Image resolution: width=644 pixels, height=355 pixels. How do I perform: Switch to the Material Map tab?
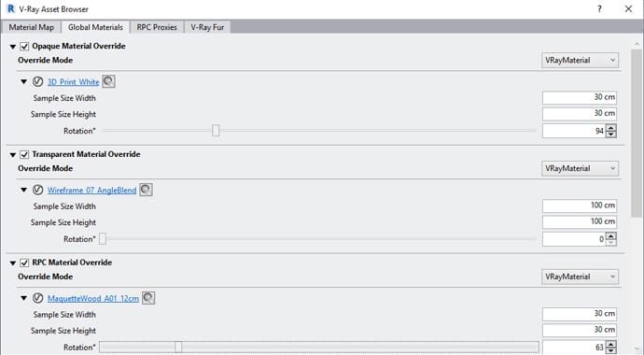31,27
